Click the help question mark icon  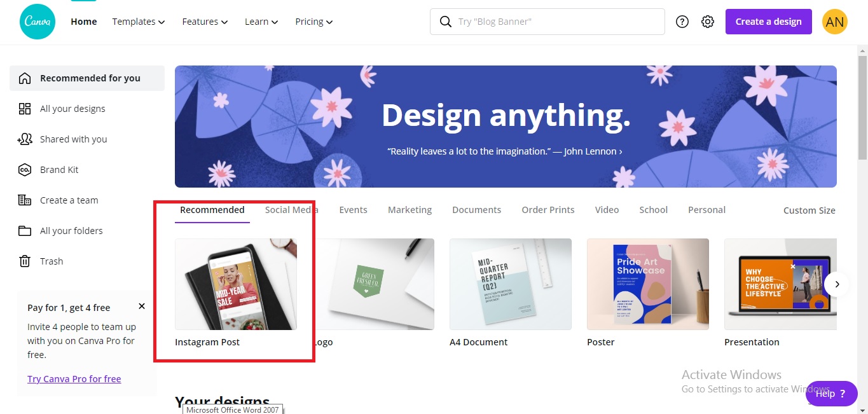[x=682, y=21]
